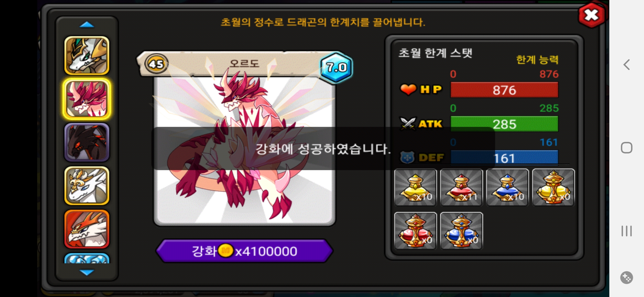This screenshot has height=297, width=644.
Task: Select the crimson crystal dragon portrait
Action: coord(87,99)
